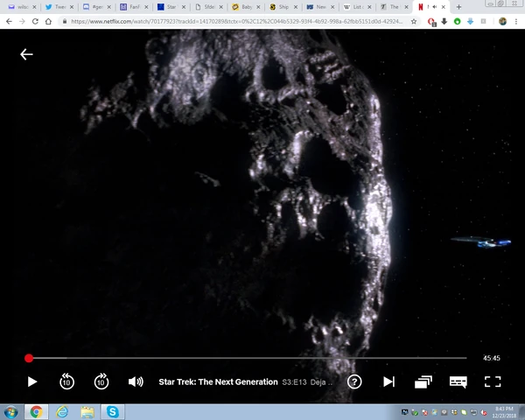Screen dimensions: 525x420
Task: Open the Chrome profile avatar
Action: click(502, 21)
